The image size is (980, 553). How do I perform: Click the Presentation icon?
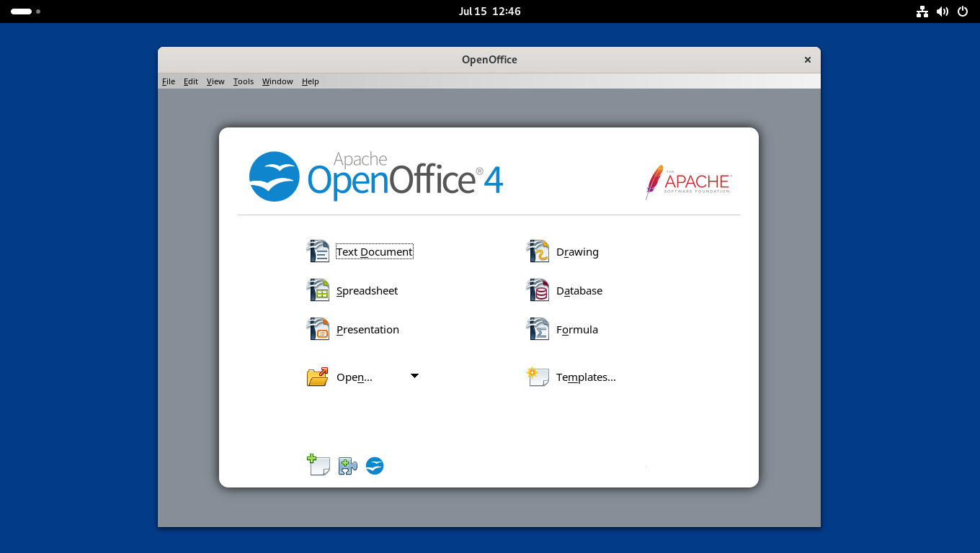click(318, 329)
